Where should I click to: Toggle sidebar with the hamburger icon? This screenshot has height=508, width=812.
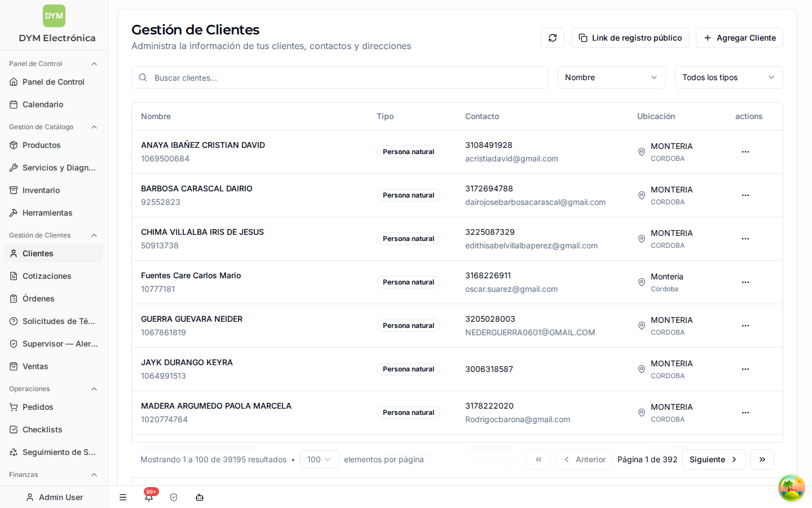point(123,497)
